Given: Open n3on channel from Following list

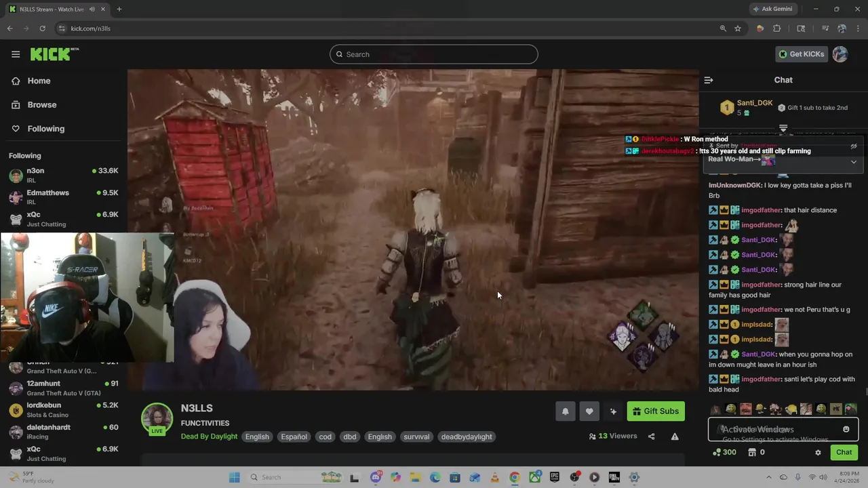Looking at the screenshot, I should click(x=63, y=175).
